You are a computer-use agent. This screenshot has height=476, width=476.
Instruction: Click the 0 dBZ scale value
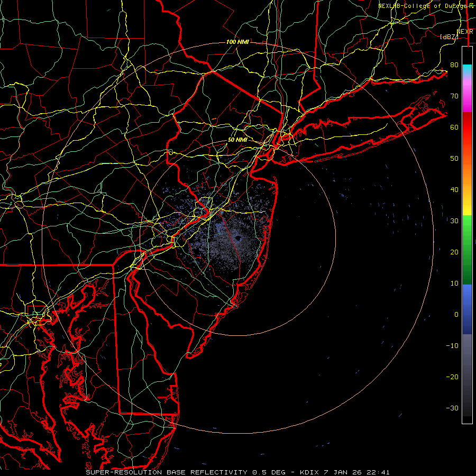456,315
